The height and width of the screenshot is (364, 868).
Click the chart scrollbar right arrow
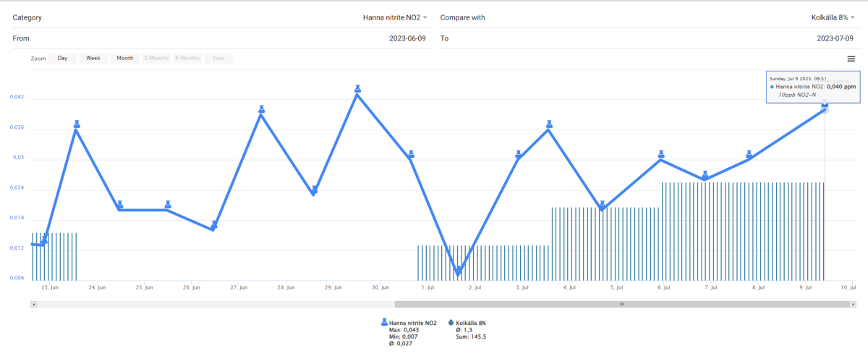854,305
